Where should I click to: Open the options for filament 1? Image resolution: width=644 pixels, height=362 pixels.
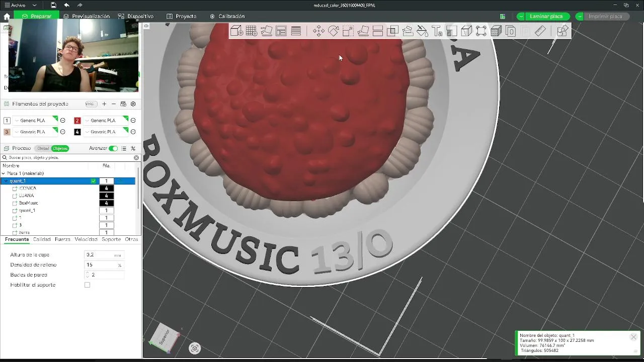point(63,121)
